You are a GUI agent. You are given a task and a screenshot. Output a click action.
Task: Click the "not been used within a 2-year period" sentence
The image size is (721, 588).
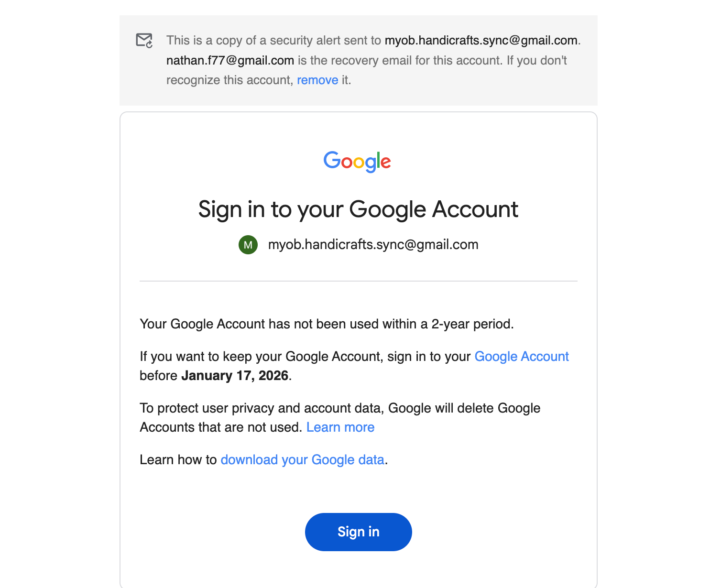pos(327,324)
